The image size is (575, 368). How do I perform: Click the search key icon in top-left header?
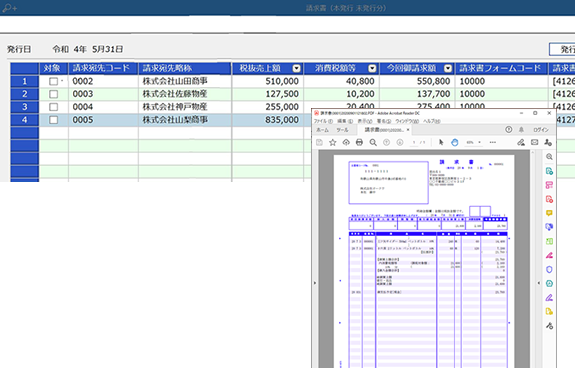click(x=9, y=8)
